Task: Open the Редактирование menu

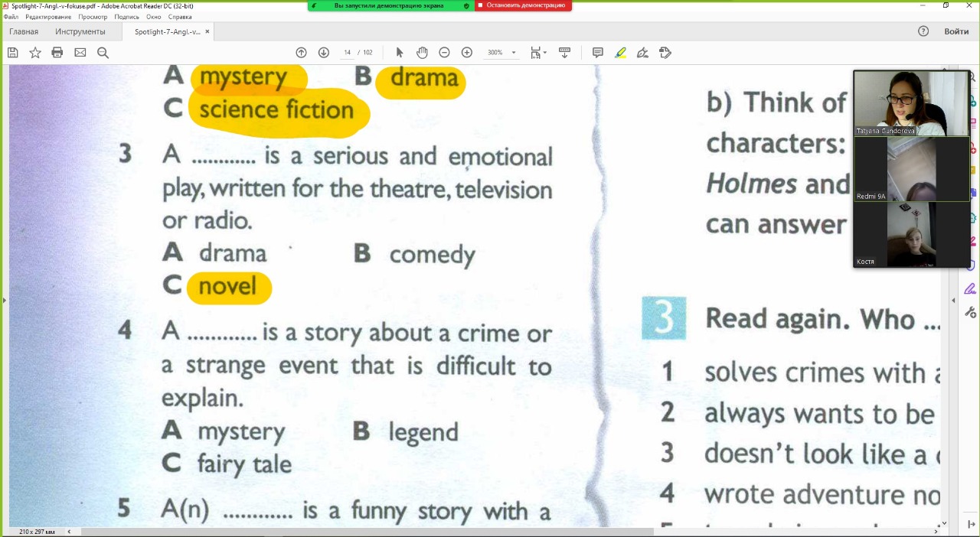Action: pyautogui.click(x=48, y=17)
